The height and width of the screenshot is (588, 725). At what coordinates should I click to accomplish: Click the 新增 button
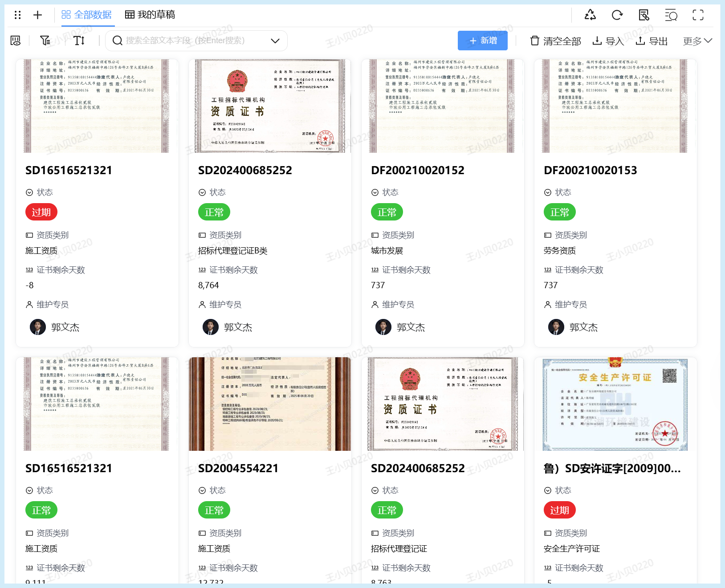point(482,41)
